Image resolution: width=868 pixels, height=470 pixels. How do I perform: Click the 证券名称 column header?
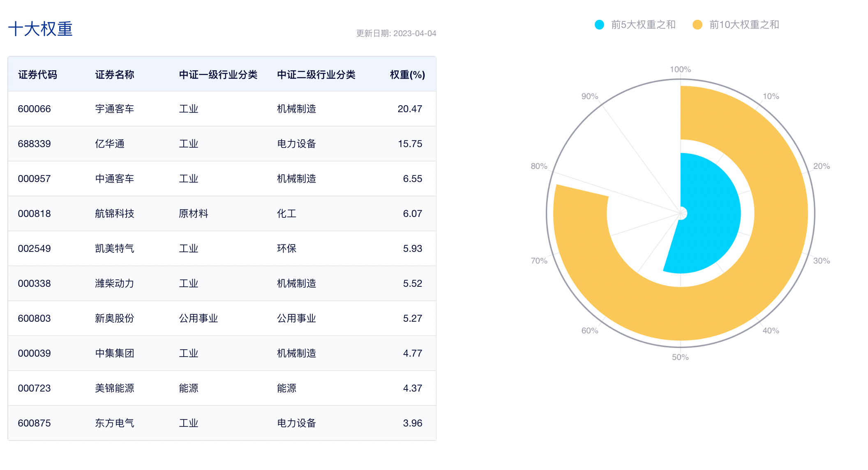[x=115, y=75]
